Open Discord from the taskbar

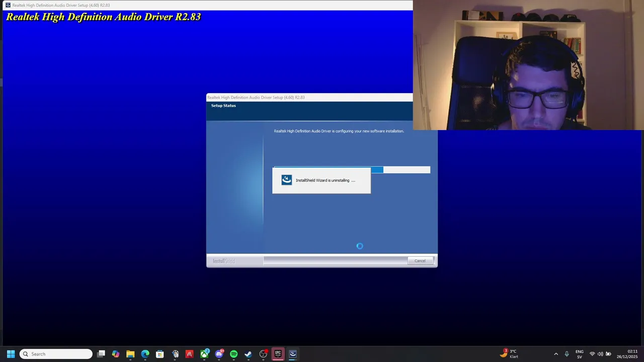(219, 354)
